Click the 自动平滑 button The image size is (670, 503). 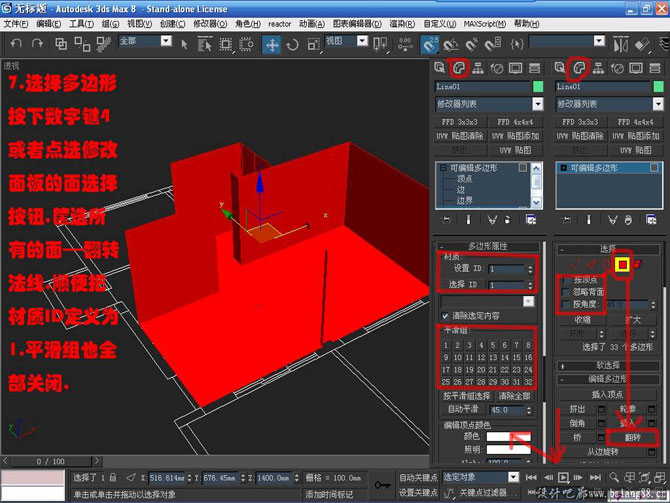[x=463, y=409]
